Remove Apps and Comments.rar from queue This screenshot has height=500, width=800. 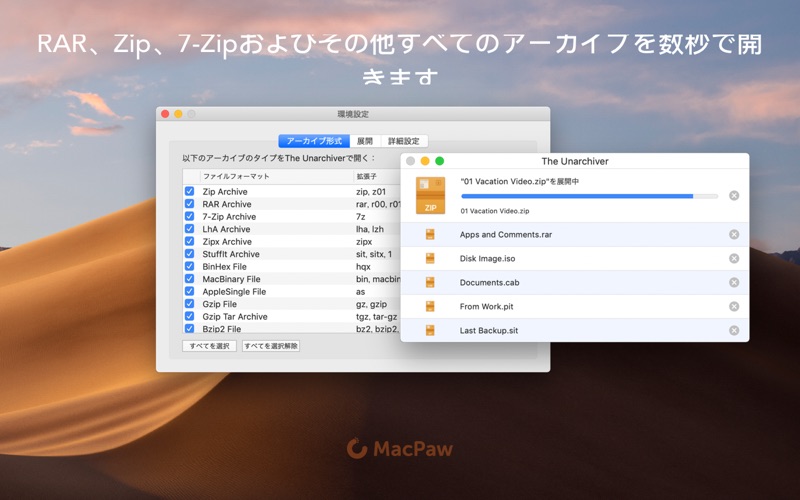[x=734, y=235]
